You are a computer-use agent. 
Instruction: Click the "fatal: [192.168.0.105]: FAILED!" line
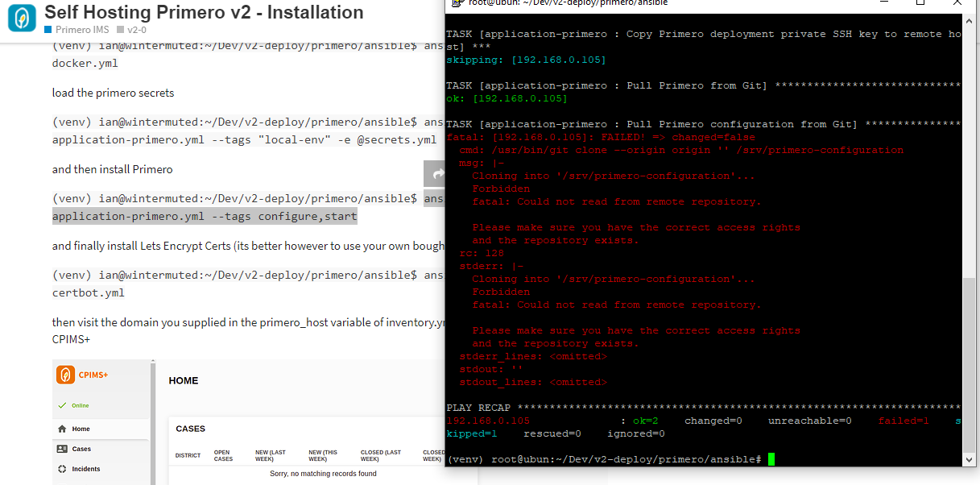(601, 137)
